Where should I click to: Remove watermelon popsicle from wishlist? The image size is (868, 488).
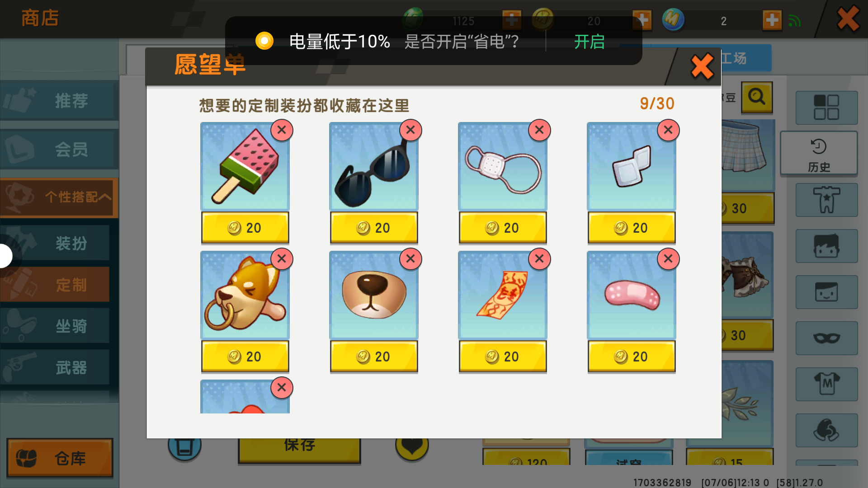click(282, 130)
